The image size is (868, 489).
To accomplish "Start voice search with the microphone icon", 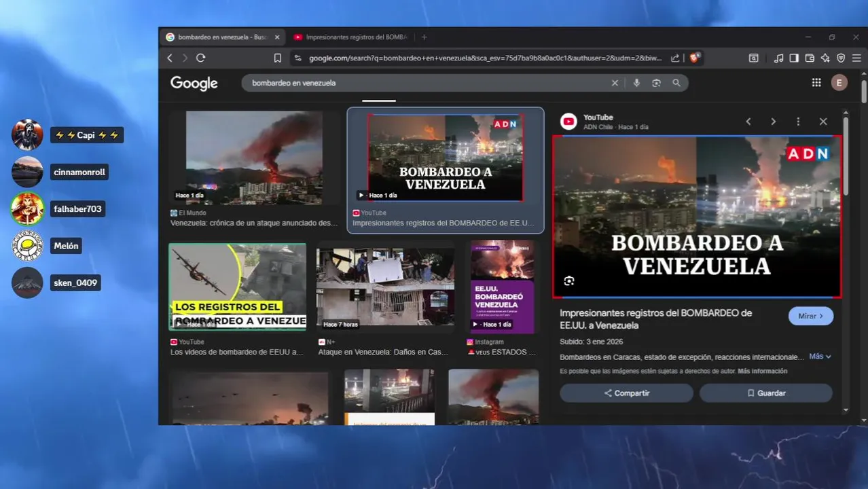I will (636, 83).
